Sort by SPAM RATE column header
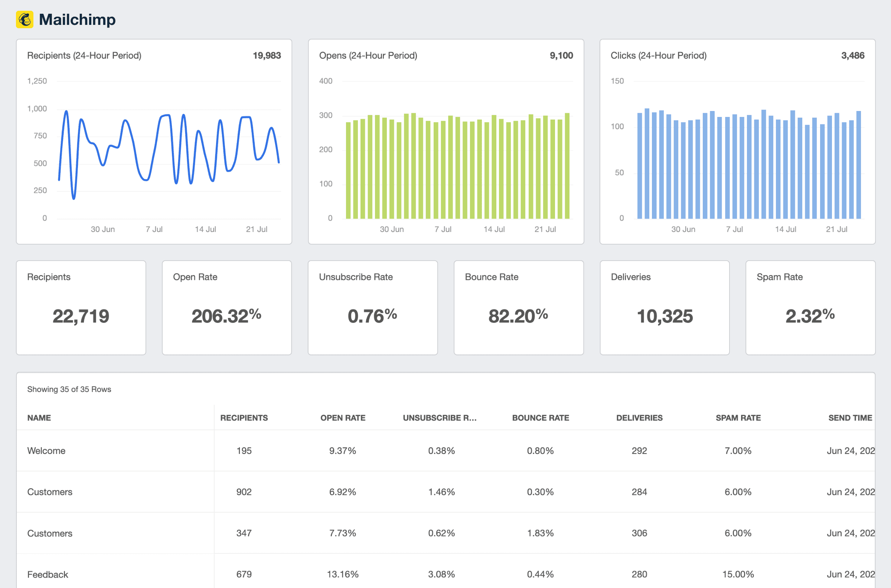Image resolution: width=891 pixels, height=588 pixels. 738,418
